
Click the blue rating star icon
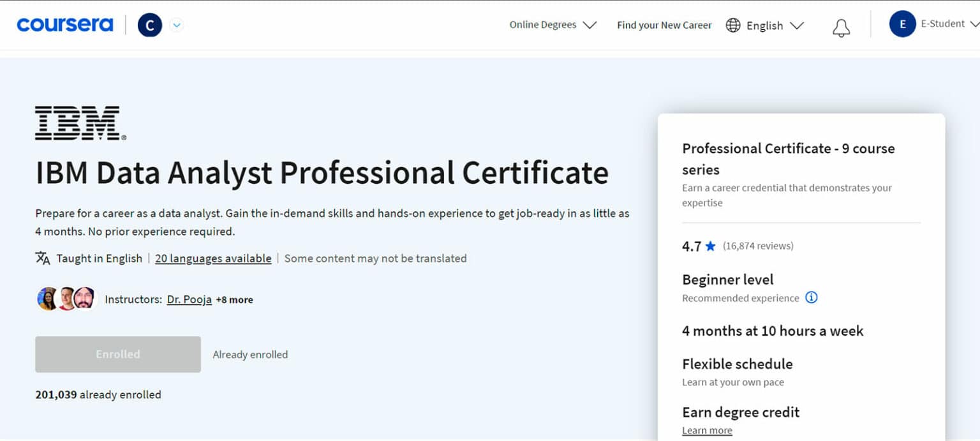pos(711,246)
